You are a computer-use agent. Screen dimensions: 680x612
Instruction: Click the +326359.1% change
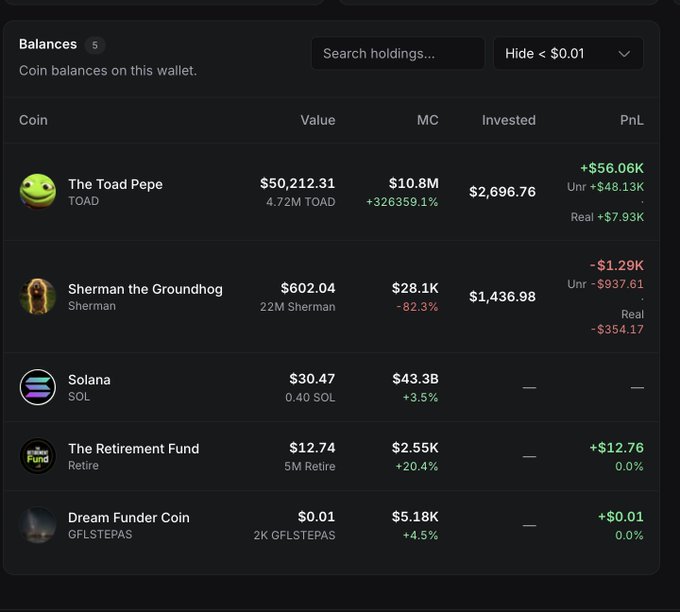click(x=402, y=202)
